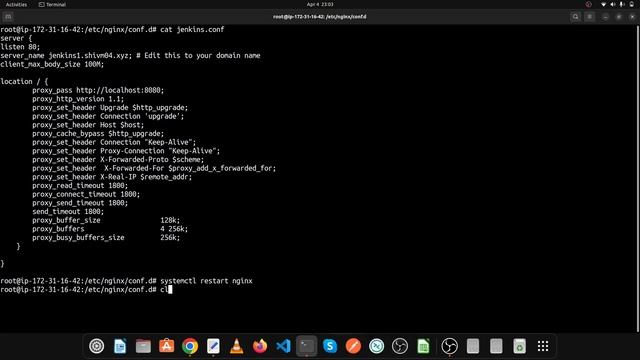The image size is (640, 360).
Task: Open the date and time clock menu
Action: pos(320,4)
